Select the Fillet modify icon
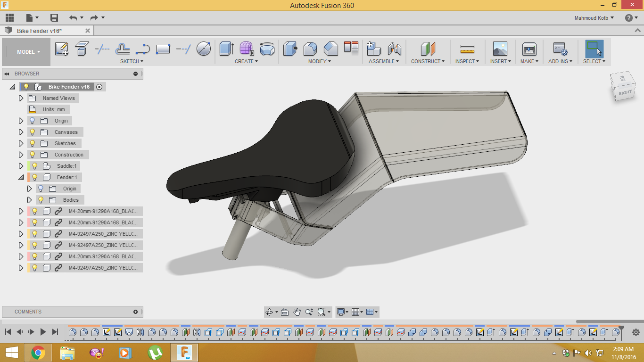The image size is (644, 362). (310, 49)
